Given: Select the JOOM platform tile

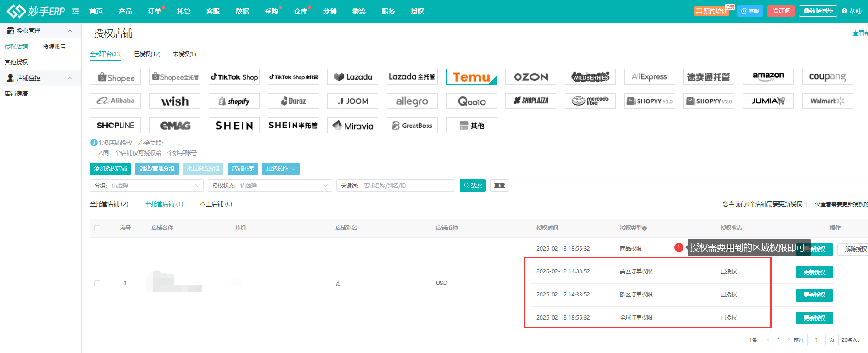Looking at the screenshot, I should pos(353,101).
